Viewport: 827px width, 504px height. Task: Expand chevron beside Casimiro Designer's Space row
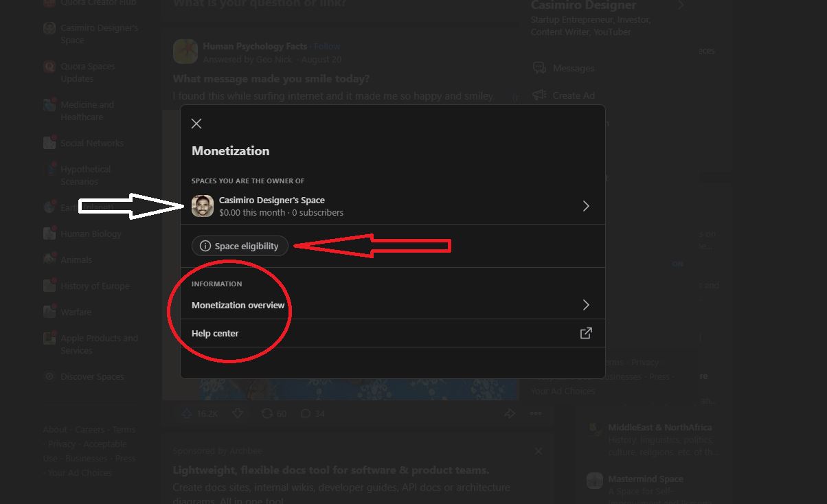point(586,206)
